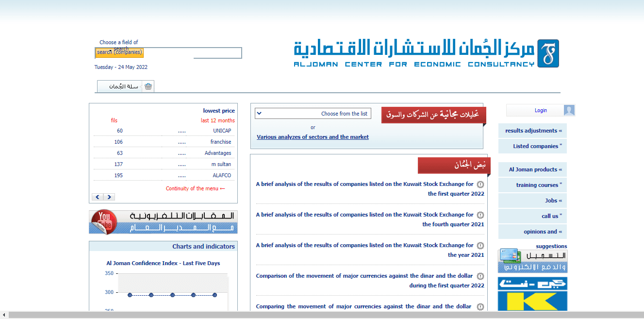644x319 pixels.
Task: Open the search field selector dropdown
Action: click(119, 52)
